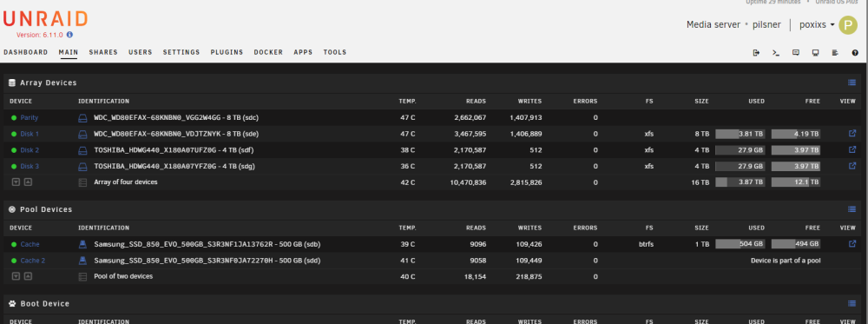Open the poxixs user dropdown
This screenshot has height=324, width=868.
[x=817, y=25]
